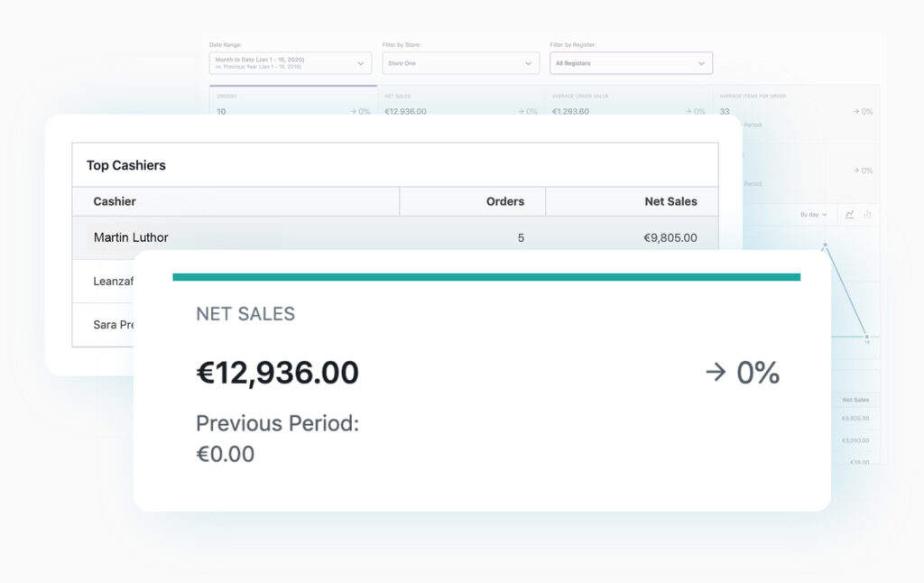
Task: Select the Sara Pre cashier row
Action: coord(113,325)
